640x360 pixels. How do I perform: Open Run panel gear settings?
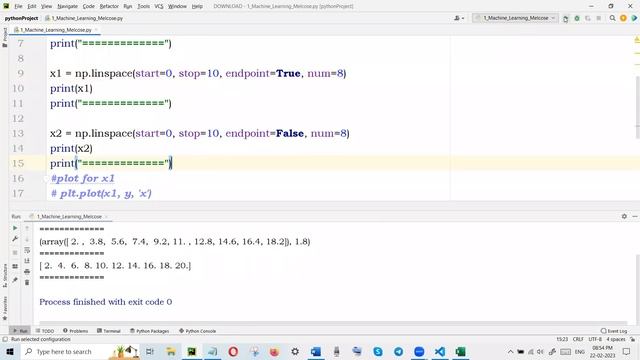pyautogui.click(x=624, y=216)
